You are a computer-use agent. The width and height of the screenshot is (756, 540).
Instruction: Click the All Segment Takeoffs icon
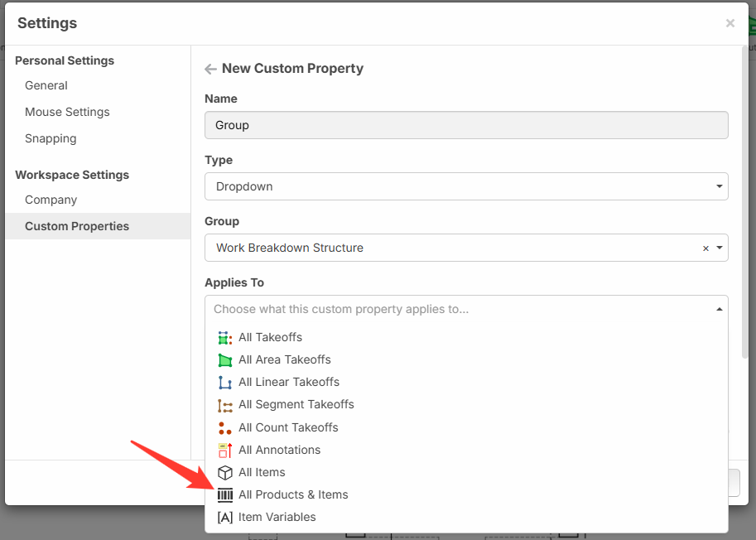coord(224,405)
